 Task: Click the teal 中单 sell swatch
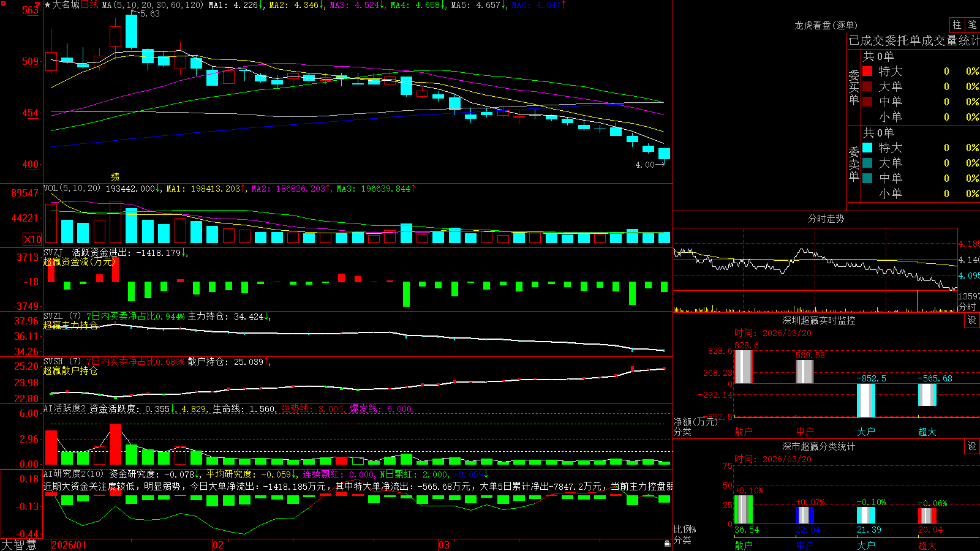click(x=867, y=178)
